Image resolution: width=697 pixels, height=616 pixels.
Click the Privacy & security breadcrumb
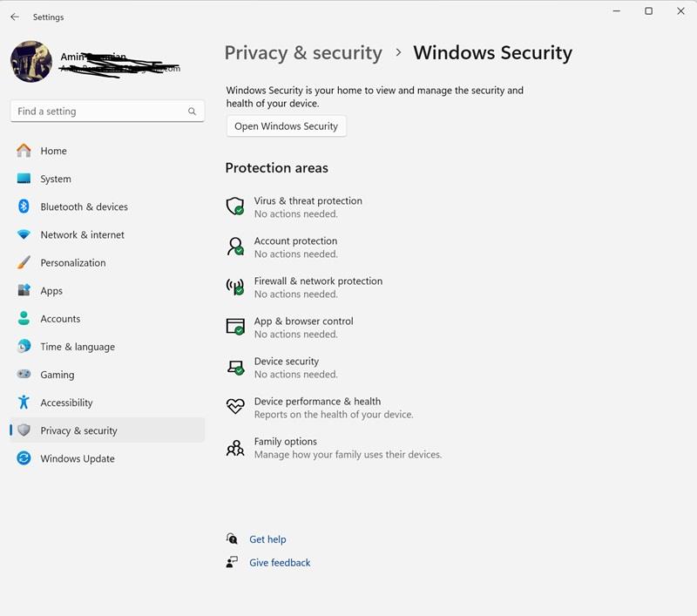point(303,53)
